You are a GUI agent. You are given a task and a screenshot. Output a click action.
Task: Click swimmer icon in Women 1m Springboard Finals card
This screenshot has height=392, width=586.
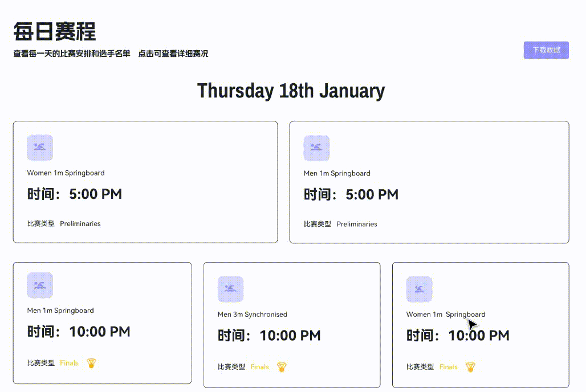coord(419,289)
